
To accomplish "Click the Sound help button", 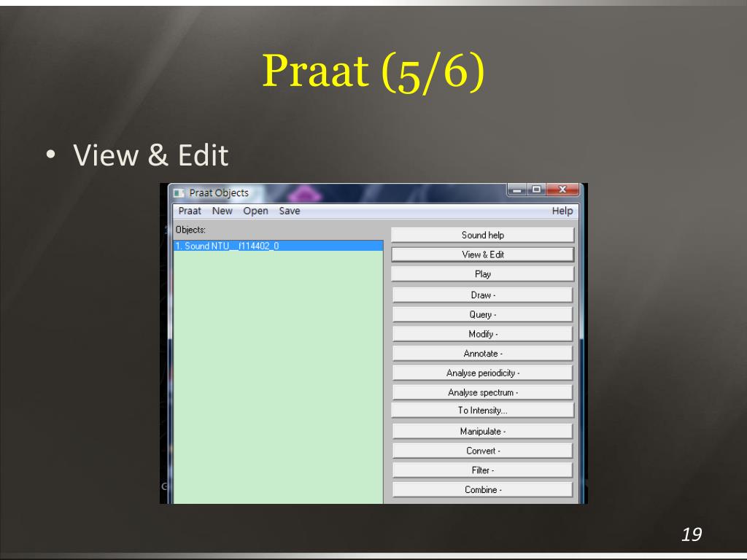I will coord(483,235).
